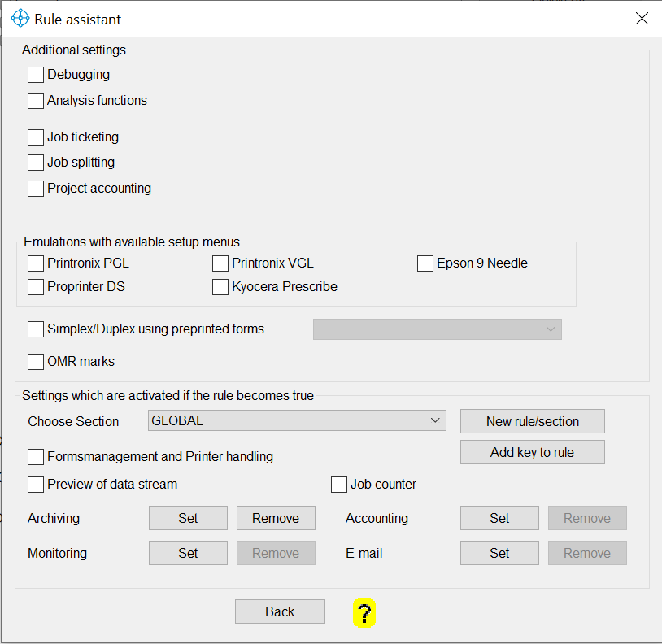Enable Job ticketing option

[x=36, y=137]
